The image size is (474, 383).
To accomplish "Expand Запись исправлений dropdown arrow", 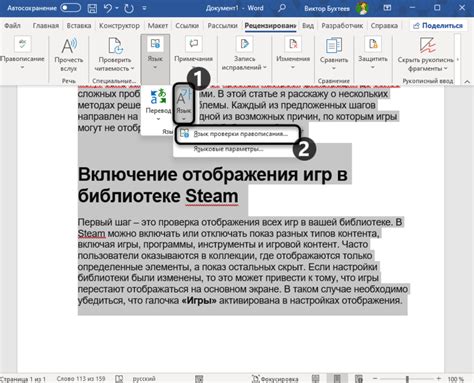I will pyautogui.click(x=265, y=67).
